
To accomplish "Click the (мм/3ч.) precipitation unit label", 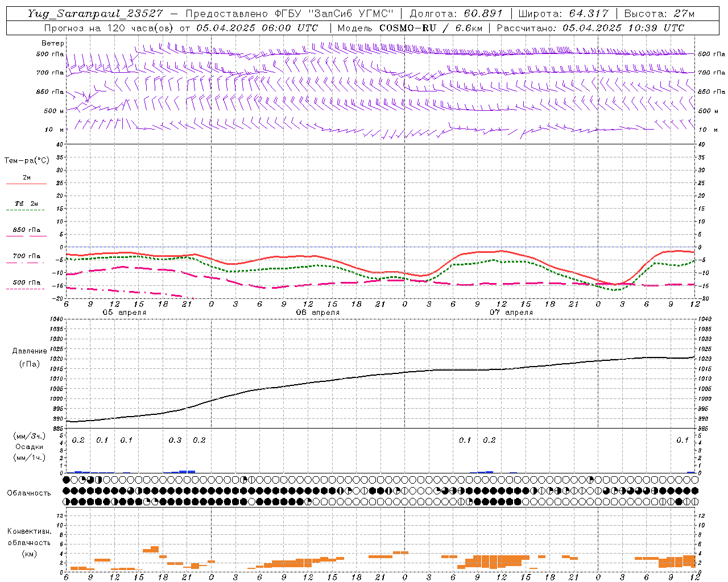I will pos(30,436).
